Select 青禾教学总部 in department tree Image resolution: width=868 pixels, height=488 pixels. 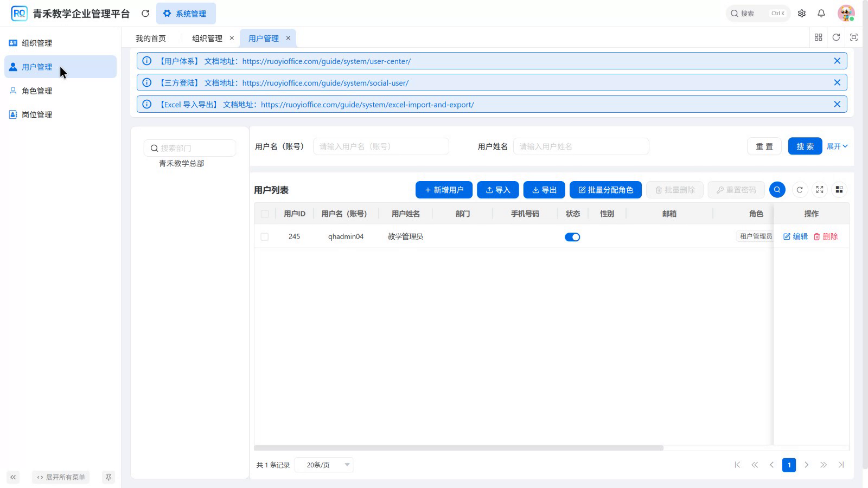pos(182,163)
